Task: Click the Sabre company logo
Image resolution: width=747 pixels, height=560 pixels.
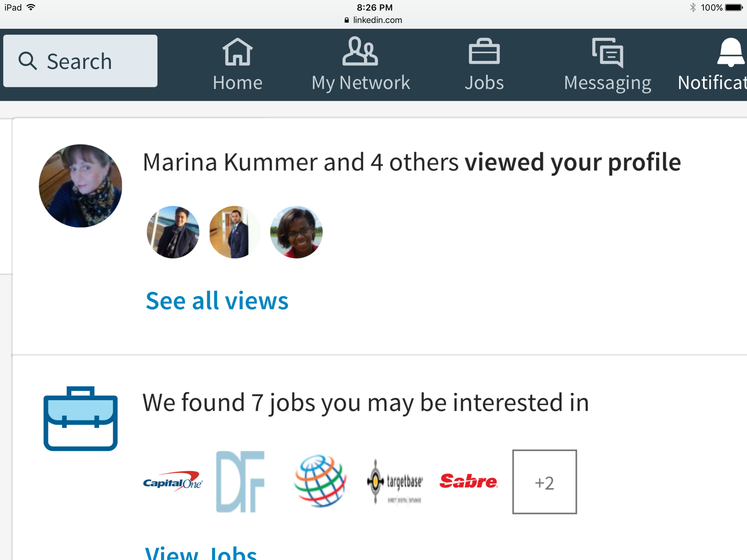Action: 469,481
